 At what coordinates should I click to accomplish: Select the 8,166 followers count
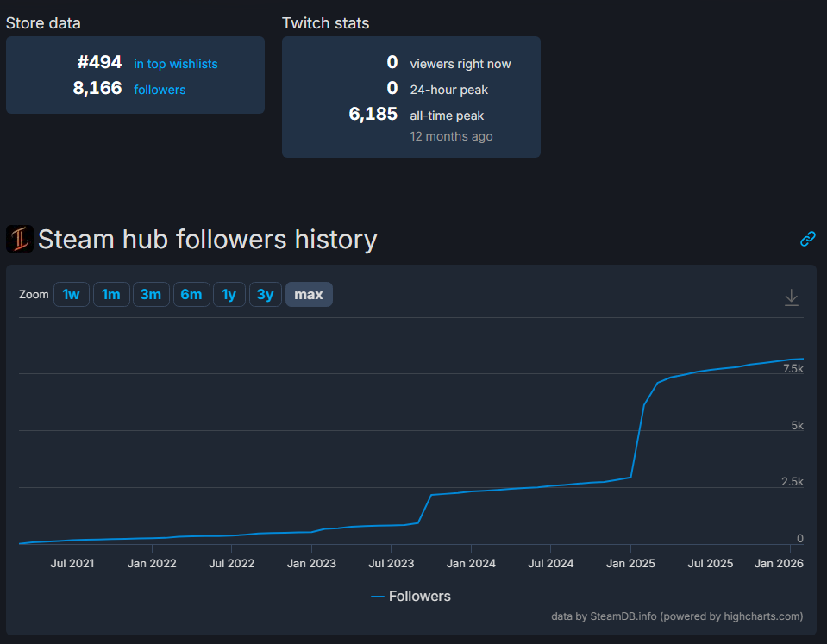(x=97, y=88)
